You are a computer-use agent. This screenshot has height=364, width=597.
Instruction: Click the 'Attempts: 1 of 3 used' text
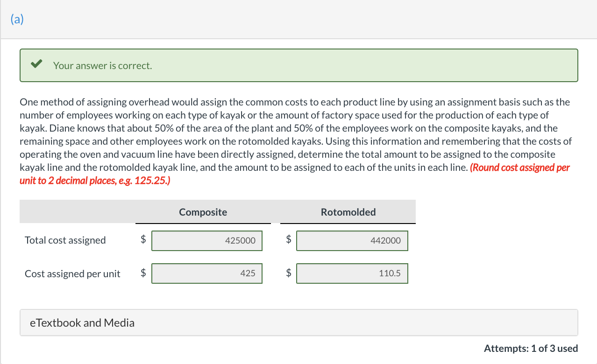click(531, 348)
